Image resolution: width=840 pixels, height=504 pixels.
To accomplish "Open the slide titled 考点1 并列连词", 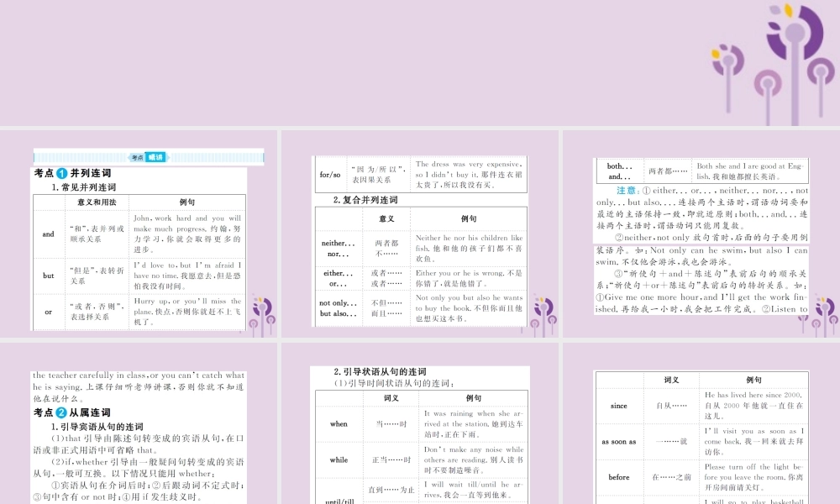I will tap(139, 234).
